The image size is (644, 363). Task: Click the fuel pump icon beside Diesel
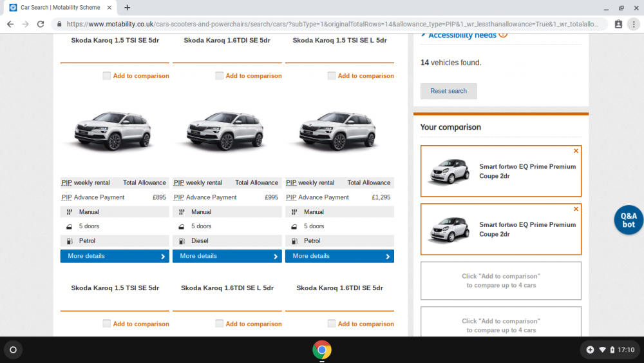tap(182, 241)
